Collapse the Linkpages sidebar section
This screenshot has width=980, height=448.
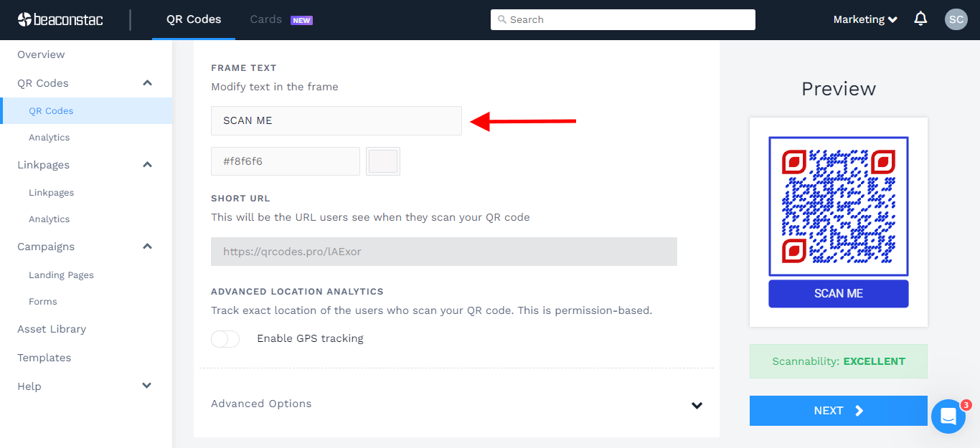tap(147, 165)
